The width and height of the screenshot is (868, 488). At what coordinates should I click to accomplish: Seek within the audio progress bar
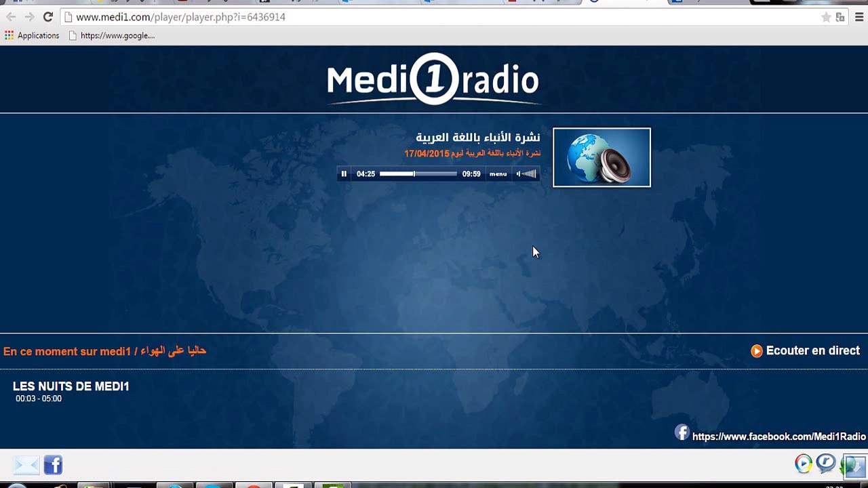coord(418,174)
